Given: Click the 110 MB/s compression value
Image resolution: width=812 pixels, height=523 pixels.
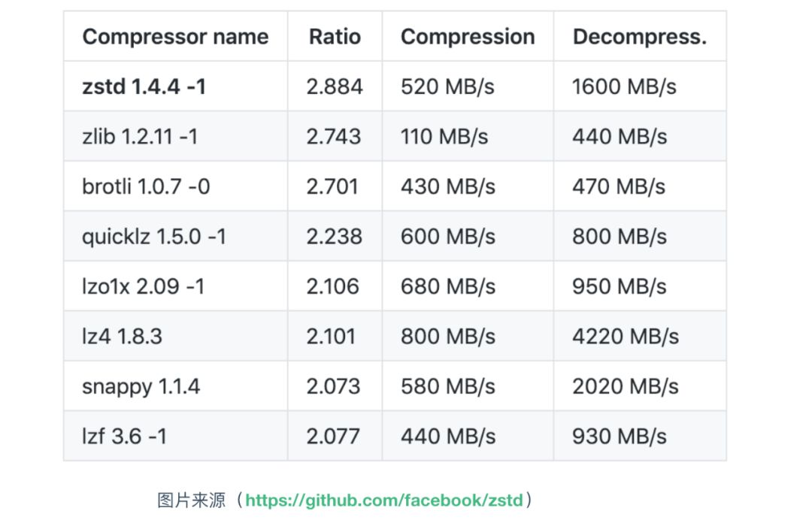Looking at the screenshot, I should (444, 137).
